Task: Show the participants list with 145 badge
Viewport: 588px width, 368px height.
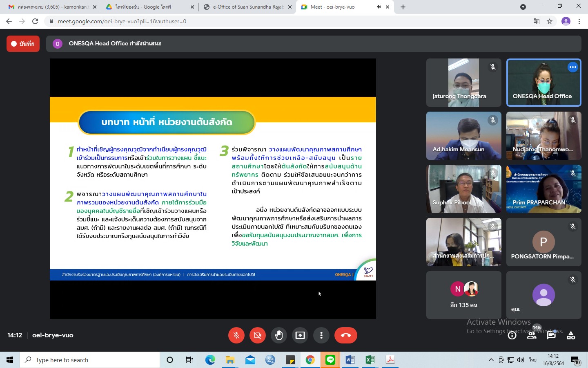Action: click(532, 335)
